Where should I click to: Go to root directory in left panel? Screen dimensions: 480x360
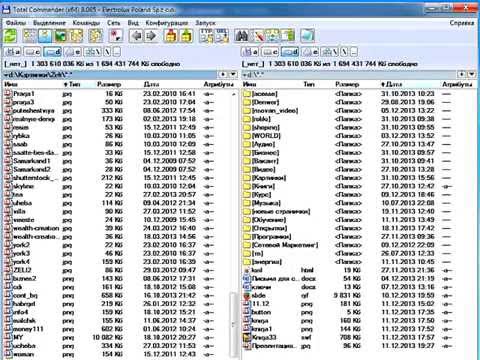[x=108, y=52]
